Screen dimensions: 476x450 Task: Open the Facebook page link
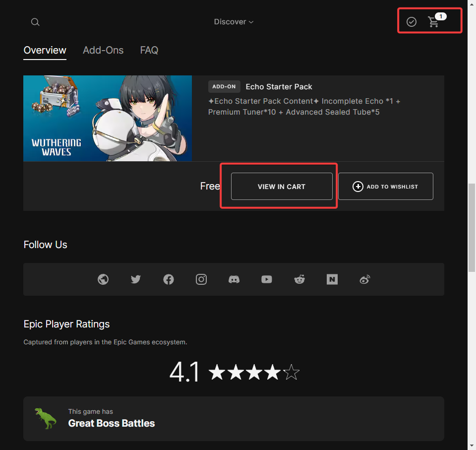point(169,279)
